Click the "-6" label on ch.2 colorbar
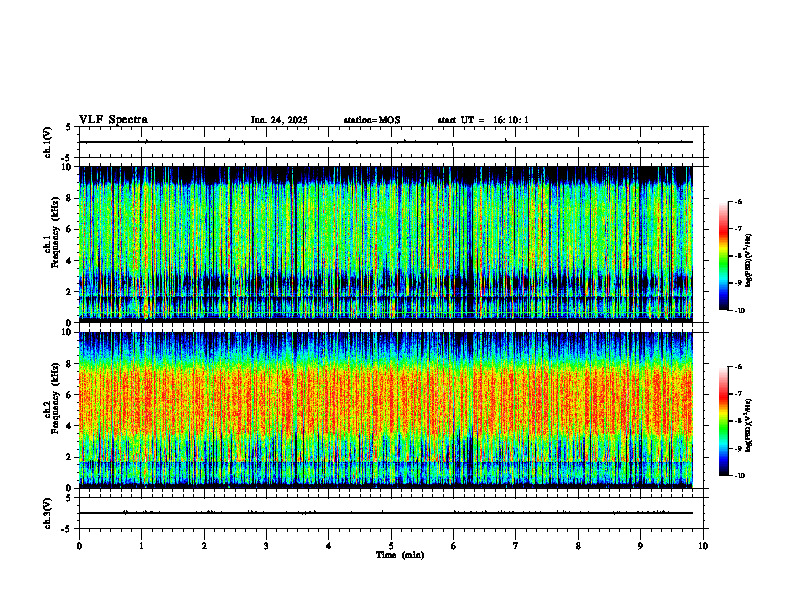Image resolution: width=792 pixels, height=612 pixels. coord(738,367)
